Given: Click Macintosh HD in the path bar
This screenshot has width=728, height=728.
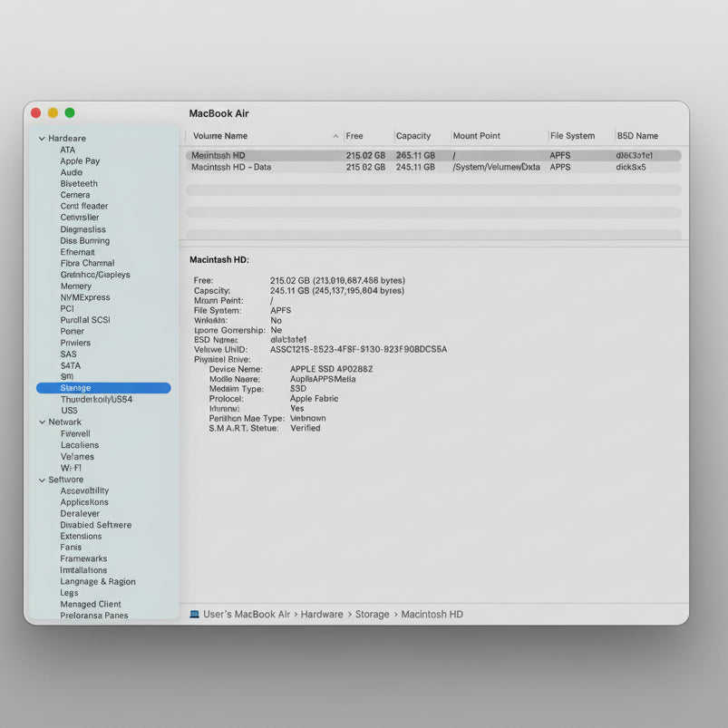Looking at the screenshot, I should pos(432,615).
